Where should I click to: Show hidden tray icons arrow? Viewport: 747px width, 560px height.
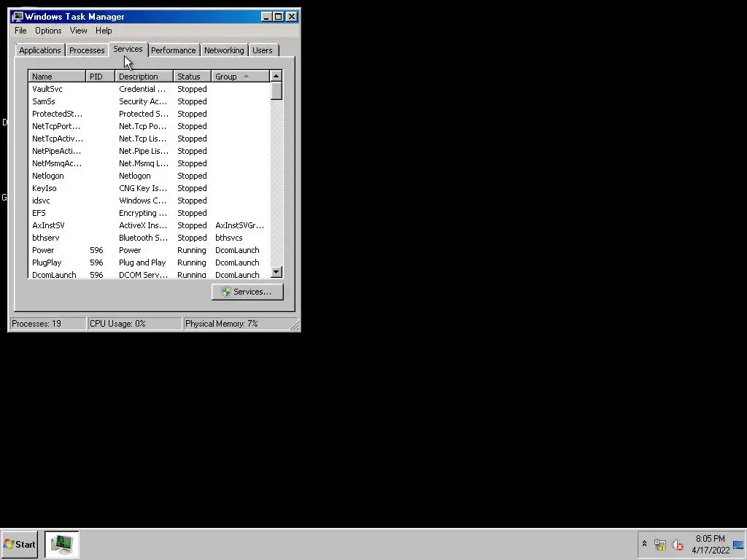pos(645,544)
